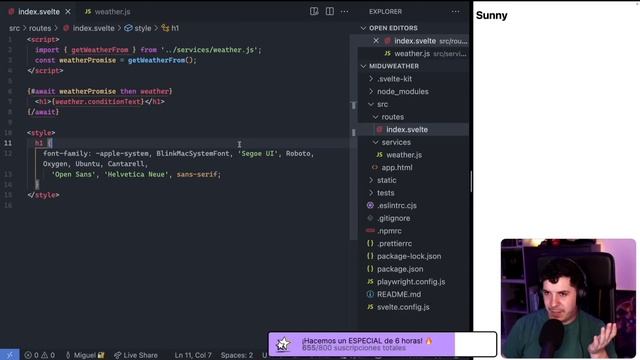Collapse the MIDUWEATHER folder section
The height and width of the screenshot is (360, 640).
click(x=363, y=66)
